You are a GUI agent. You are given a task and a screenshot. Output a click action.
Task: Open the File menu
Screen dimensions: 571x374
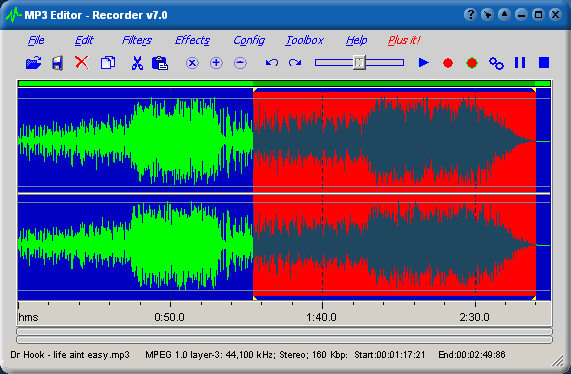(x=36, y=40)
